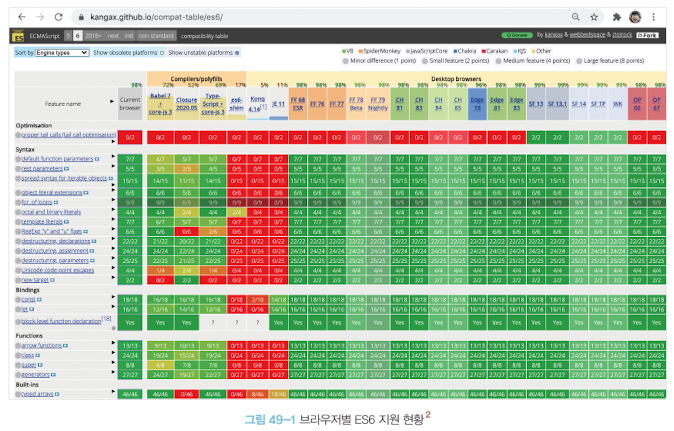Click the V8 green legend swatch
The width and height of the screenshot is (674, 431).
click(344, 51)
